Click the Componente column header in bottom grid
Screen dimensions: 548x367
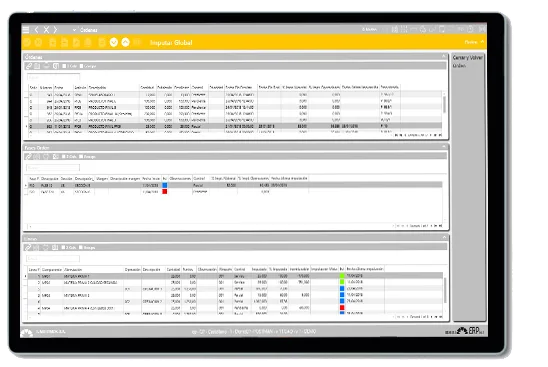pos(52,269)
